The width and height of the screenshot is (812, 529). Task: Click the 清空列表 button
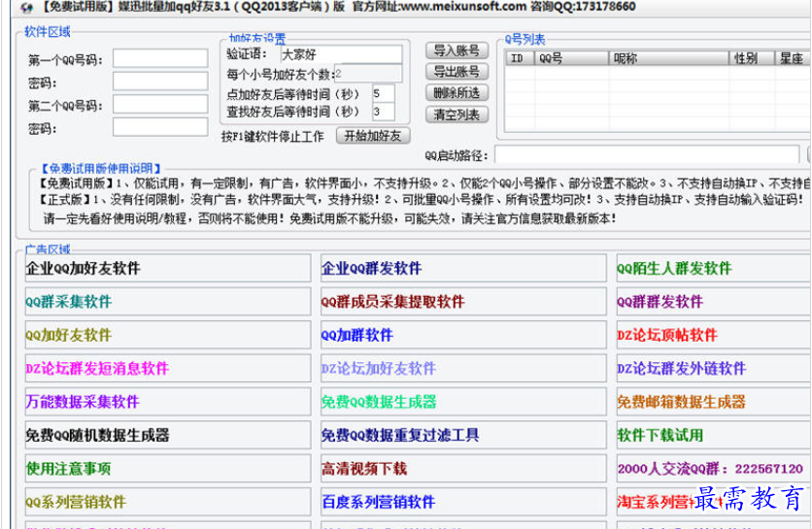(457, 115)
